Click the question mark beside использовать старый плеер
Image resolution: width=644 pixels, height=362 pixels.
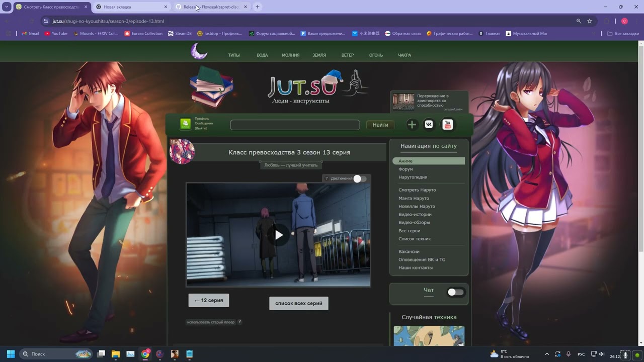239,322
